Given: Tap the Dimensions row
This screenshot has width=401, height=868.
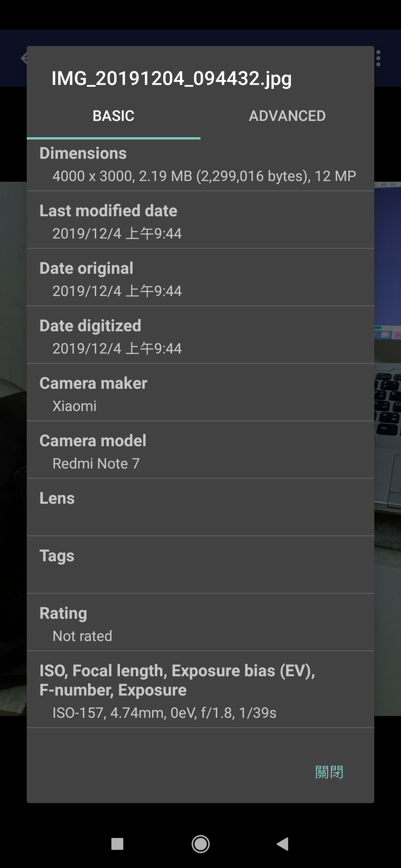Looking at the screenshot, I should pyautogui.click(x=200, y=165).
